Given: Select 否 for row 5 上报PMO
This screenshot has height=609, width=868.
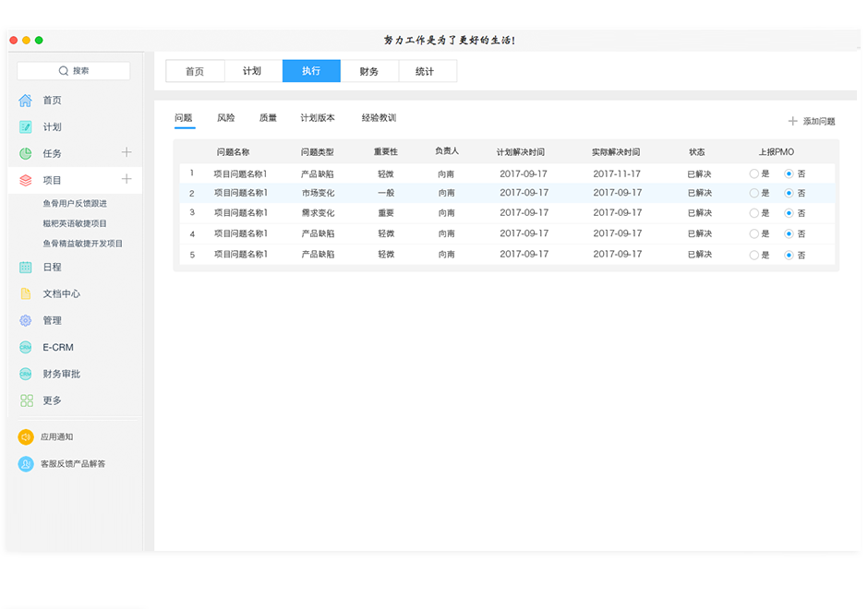Looking at the screenshot, I should pos(789,255).
